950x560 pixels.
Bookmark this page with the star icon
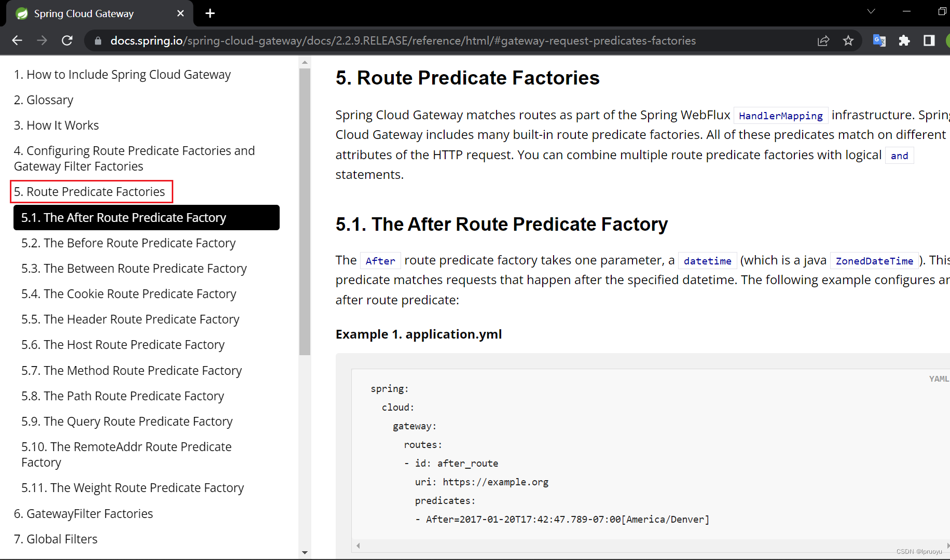(848, 40)
